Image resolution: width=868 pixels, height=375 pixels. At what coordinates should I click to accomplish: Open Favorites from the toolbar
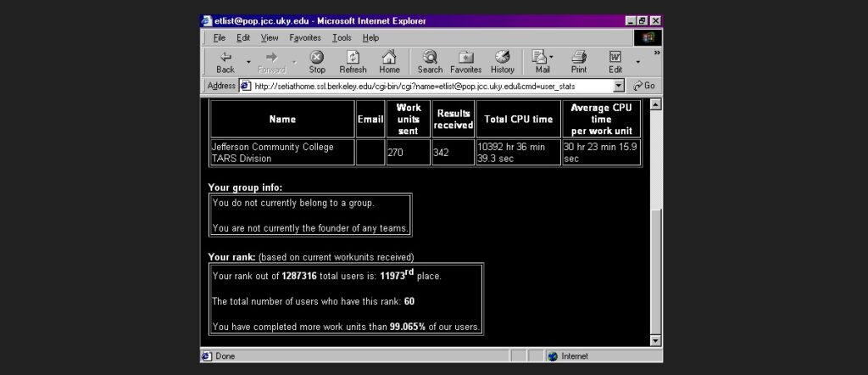[465, 62]
